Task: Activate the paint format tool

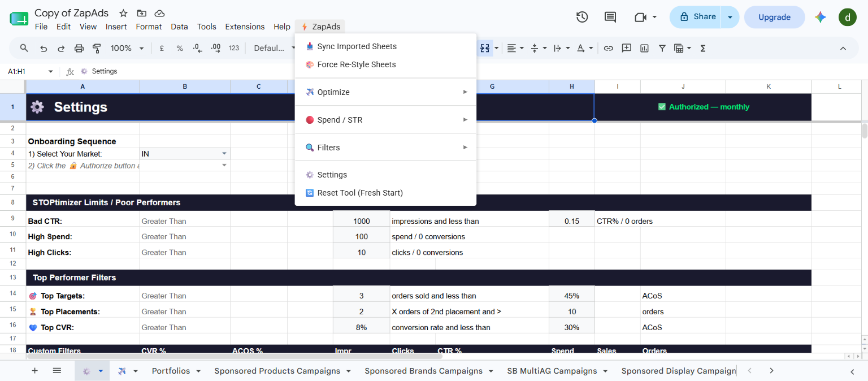Action: 97,48
